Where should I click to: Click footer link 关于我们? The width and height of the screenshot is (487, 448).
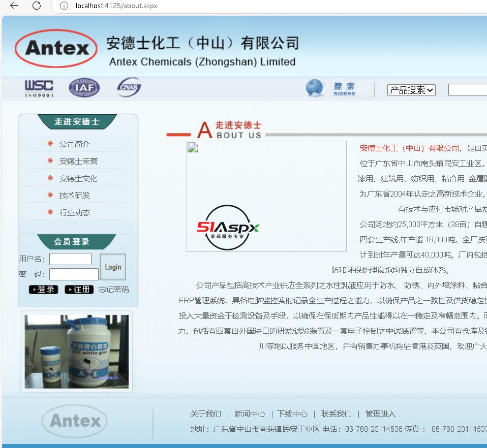(205, 414)
